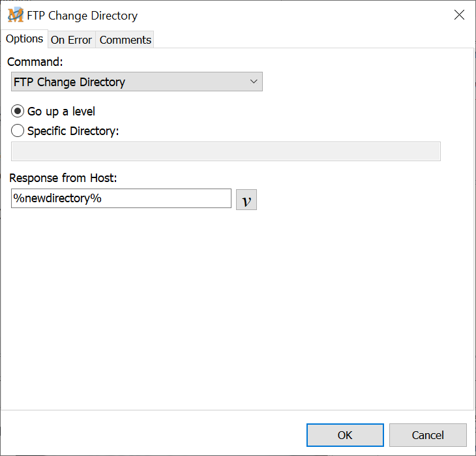Click the Specific Directory text field

coord(226,151)
